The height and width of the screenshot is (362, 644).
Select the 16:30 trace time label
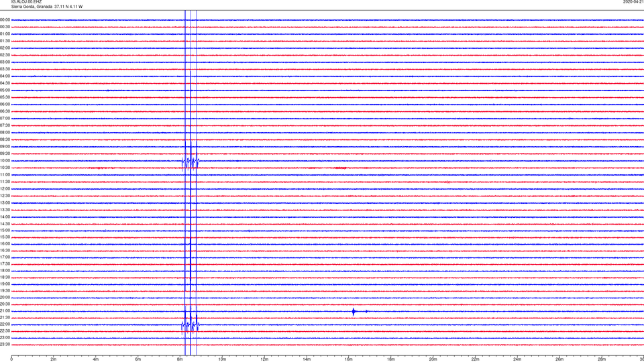click(5, 250)
